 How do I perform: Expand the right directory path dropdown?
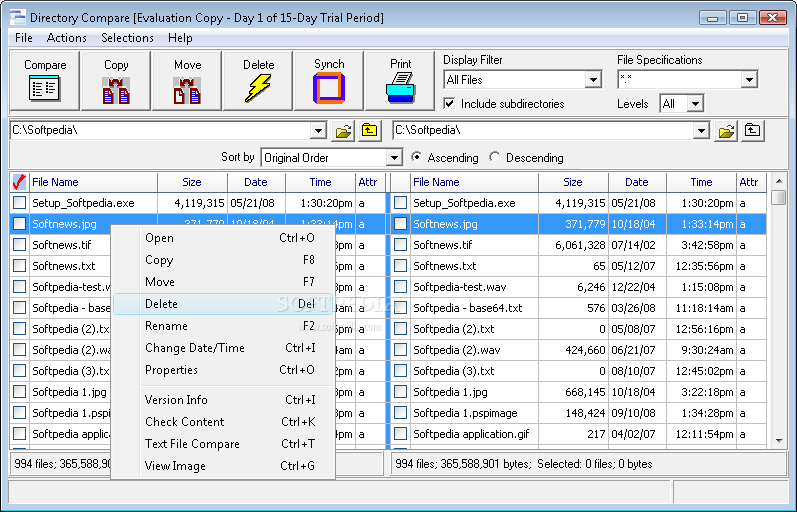(x=701, y=131)
